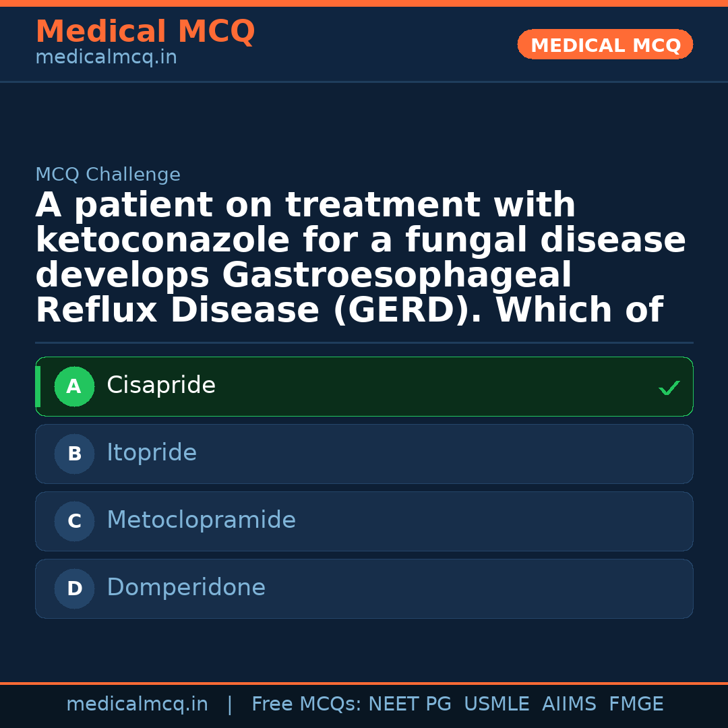Open the medicalmcq.in link in the footer
The width and height of the screenshot is (728, 728).
(137, 704)
